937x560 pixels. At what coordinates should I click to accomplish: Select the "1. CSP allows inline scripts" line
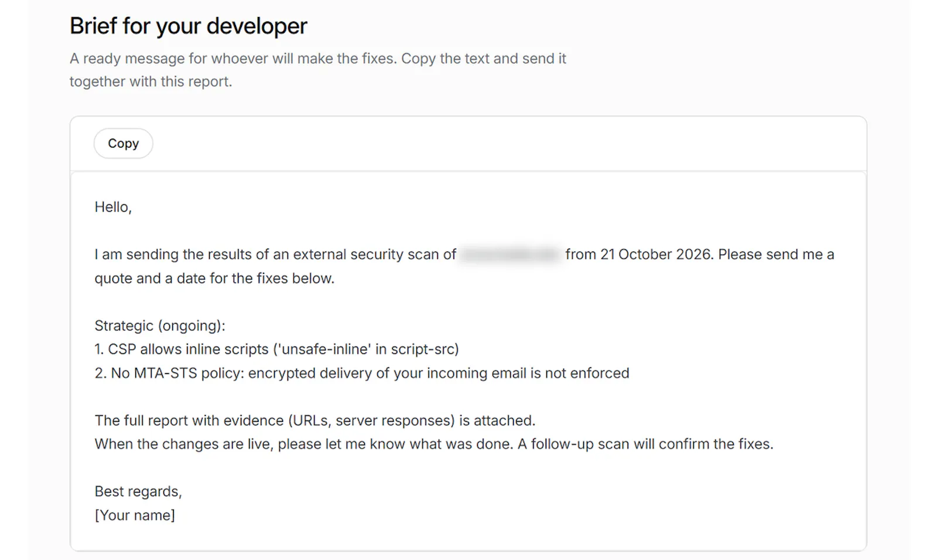coord(276,349)
